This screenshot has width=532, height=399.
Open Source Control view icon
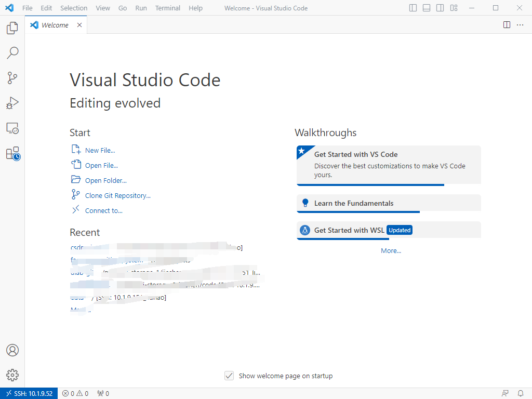coord(12,78)
